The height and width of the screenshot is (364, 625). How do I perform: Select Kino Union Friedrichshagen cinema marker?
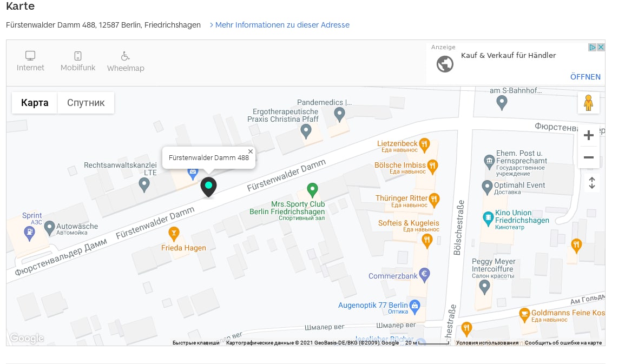(488, 219)
